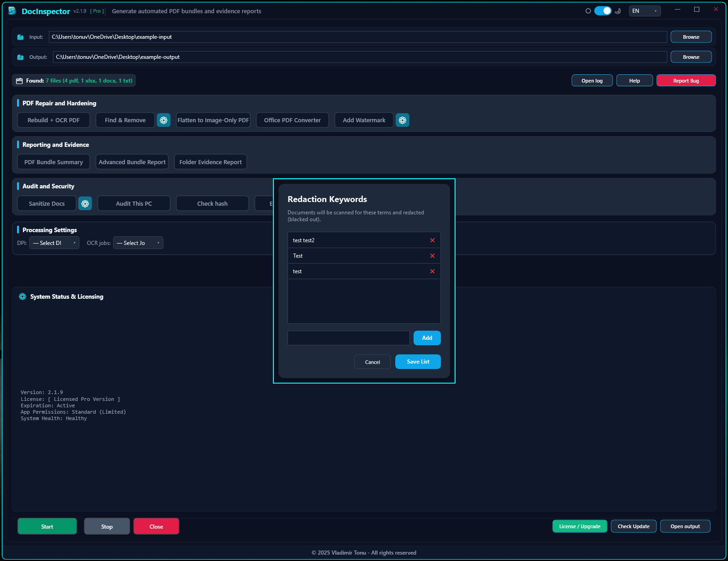Screen dimensions: 728x561
Task: Click Check Update button
Action: coord(634,526)
